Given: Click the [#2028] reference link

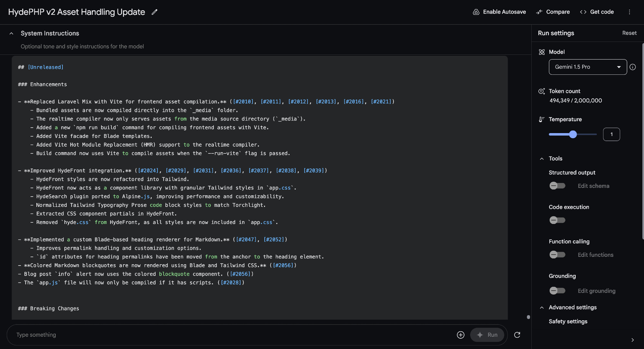Looking at the screenshot, I should [231, 283].
